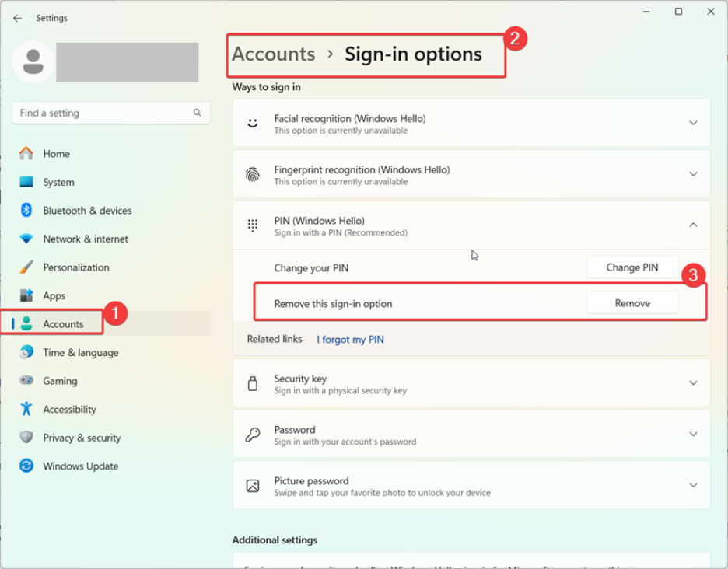Click the facial recognition smiley icon
728x569 pixels.
[253, 123]
